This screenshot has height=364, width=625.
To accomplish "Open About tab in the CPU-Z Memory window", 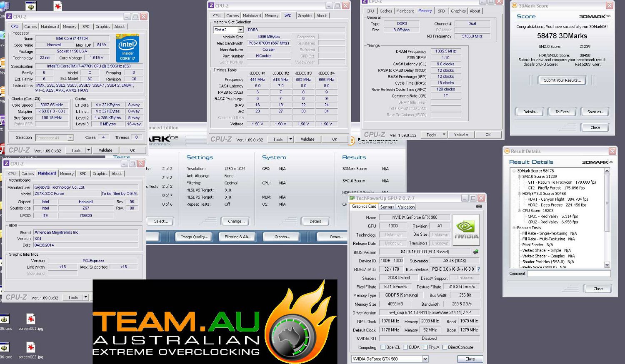I will point(475,11).
